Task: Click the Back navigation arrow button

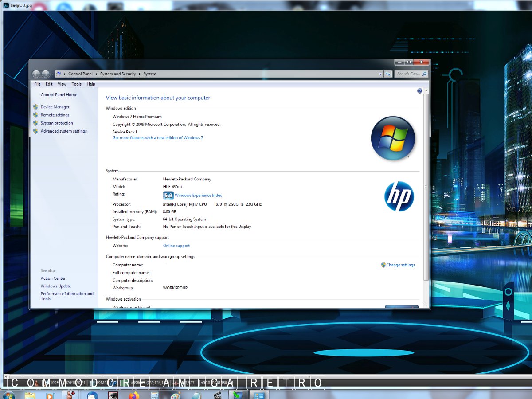Action: (36, 74)
